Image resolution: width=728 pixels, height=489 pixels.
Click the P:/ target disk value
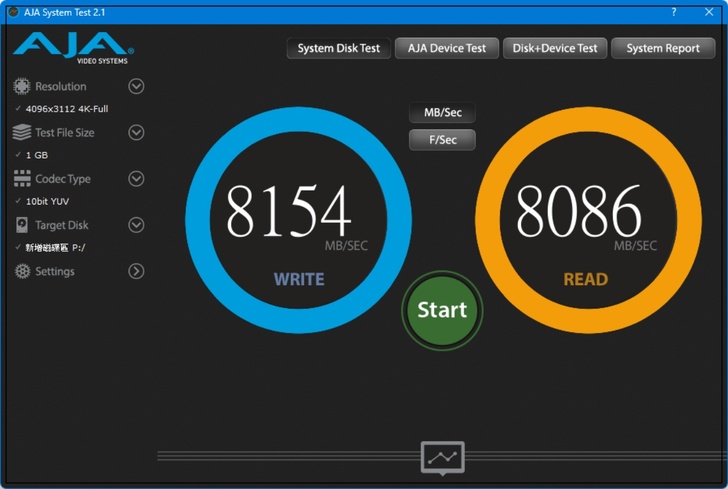(55, 248)
